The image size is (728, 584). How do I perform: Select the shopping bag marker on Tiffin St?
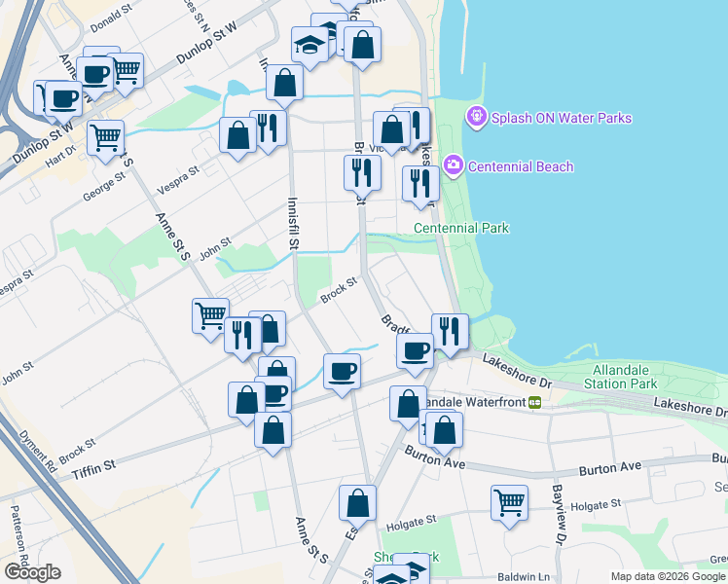(273, 433)
